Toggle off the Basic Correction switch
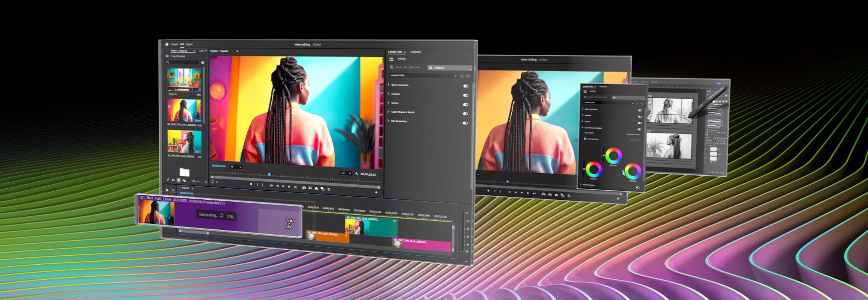 (x=465, y=86)
